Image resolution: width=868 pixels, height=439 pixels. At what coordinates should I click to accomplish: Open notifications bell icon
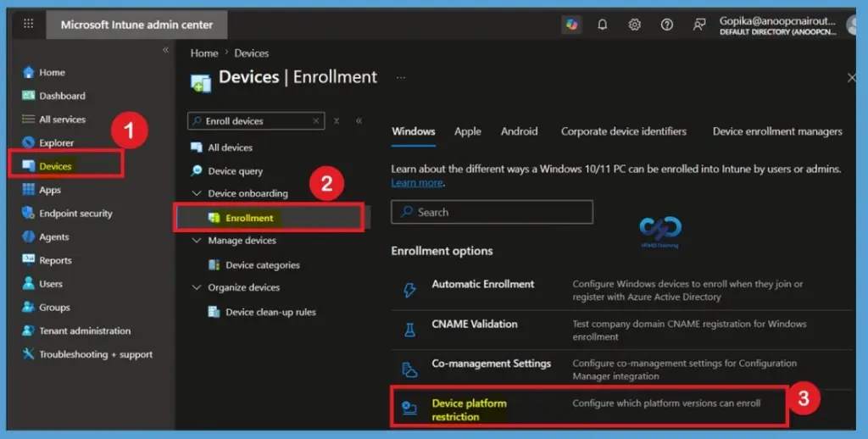603,25
